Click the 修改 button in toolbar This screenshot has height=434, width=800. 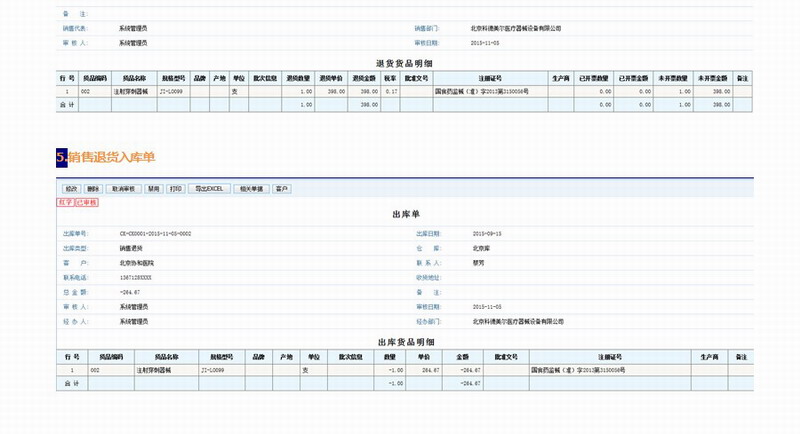click(70, 188)
